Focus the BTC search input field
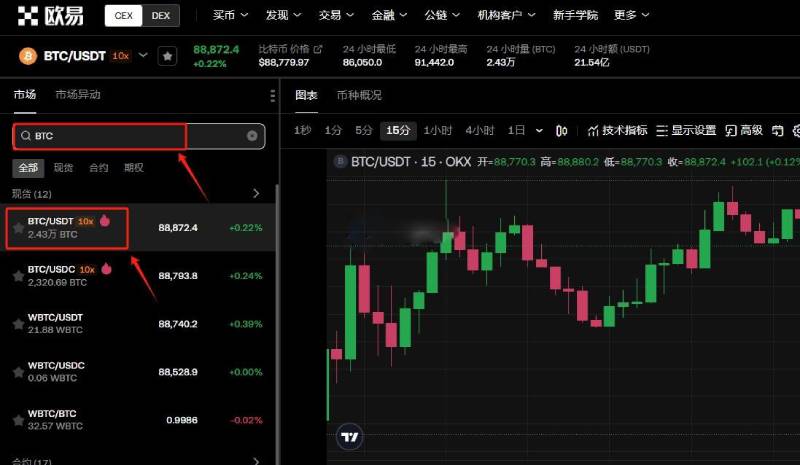Image resolution: width=800 pixels, height=465 pixels. click(x=138, y=136)
